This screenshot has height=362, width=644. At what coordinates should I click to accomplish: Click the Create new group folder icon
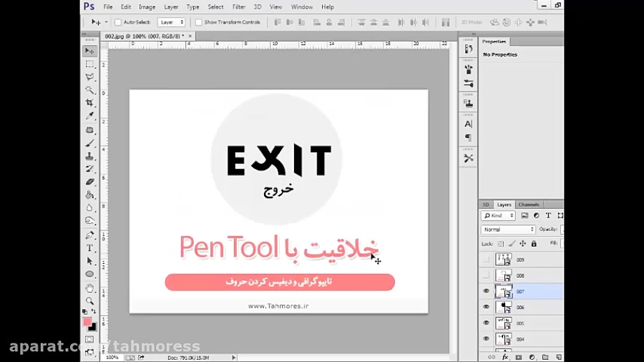pyautogui.click(x=545, y=358)
